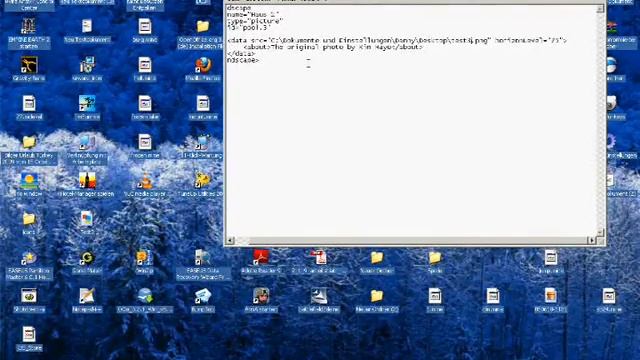Click in the line name="Haus 1"
The height and width of the screenshot is (360, 640).
(253, 15)
